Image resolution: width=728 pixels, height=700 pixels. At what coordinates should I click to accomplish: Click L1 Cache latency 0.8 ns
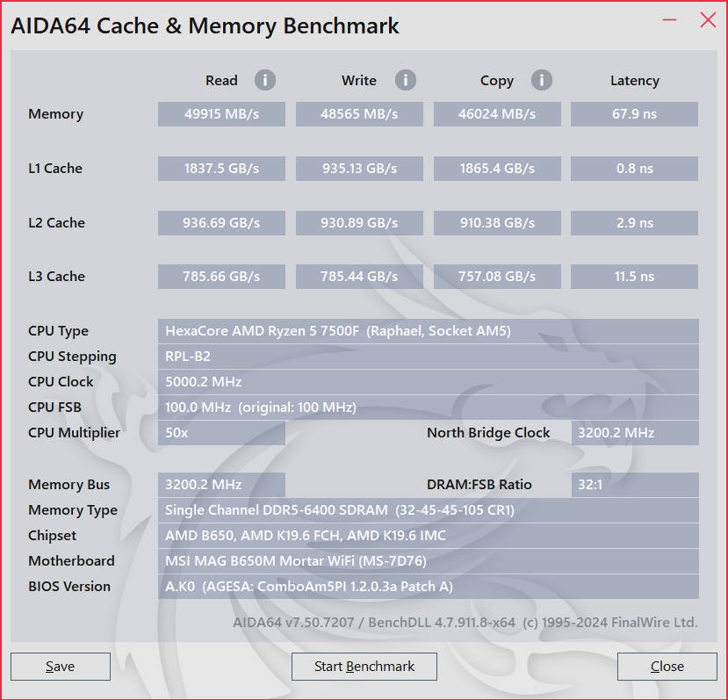coord(634,169)
